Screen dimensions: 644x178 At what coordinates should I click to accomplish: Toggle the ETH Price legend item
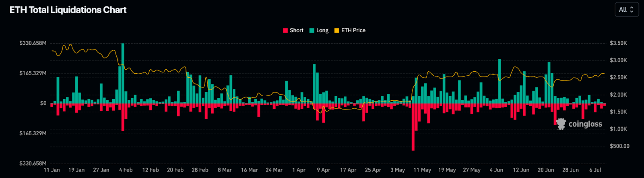350,30
